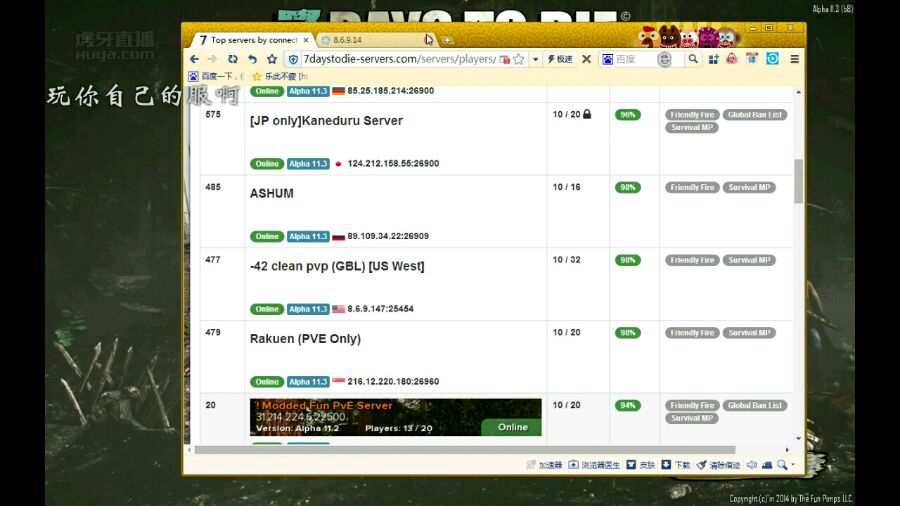The width and height of the screenshot is (900, 506).
Task: Click the Friendly Fire tag in the ASHUM row
Action: coord(692,188)
